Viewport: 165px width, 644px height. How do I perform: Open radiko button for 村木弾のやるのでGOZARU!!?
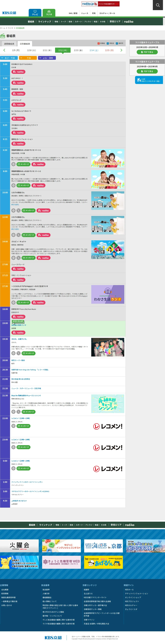(18, 72)
